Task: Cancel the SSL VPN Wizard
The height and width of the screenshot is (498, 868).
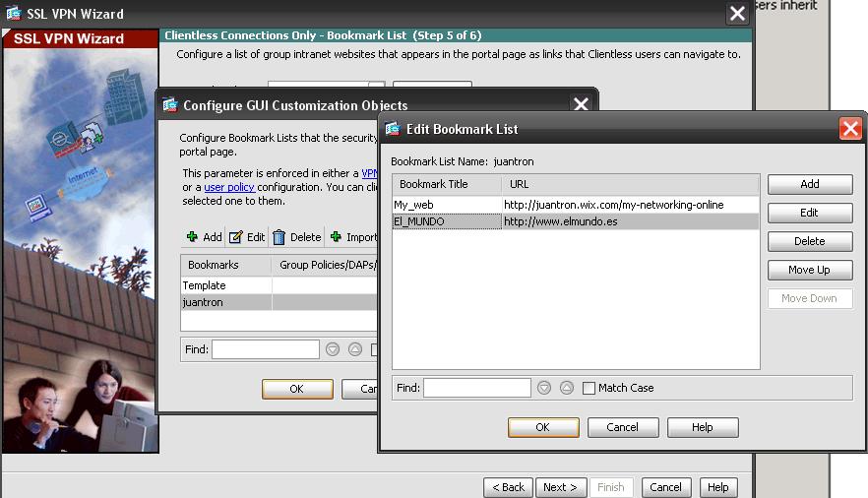Action: 666,487
